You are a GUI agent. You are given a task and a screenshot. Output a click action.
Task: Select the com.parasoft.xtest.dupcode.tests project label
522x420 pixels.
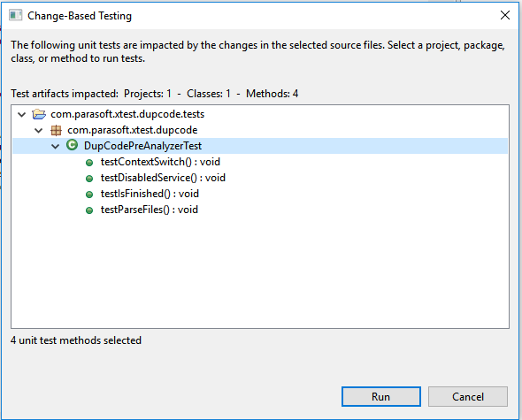127,114
